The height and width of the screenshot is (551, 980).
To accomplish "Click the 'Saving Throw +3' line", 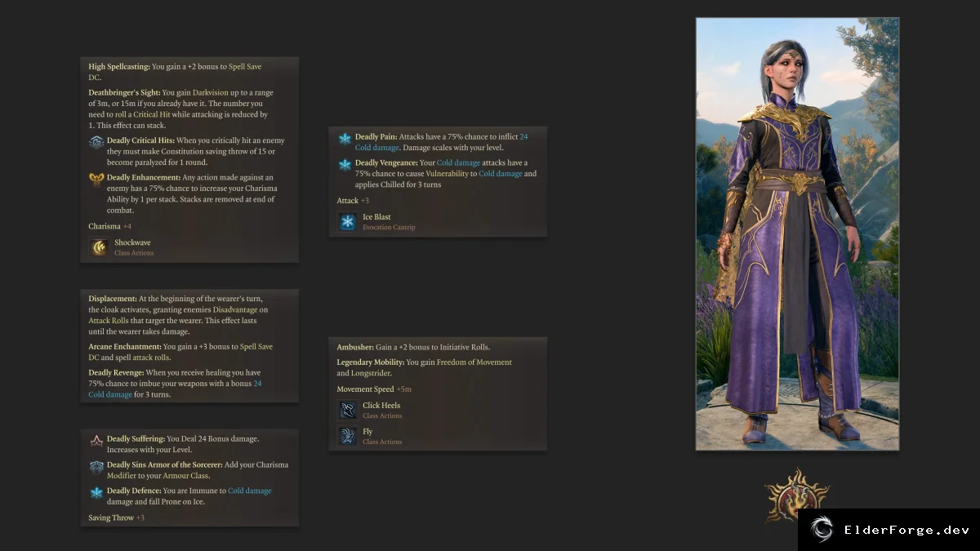I will click(117, 518).
